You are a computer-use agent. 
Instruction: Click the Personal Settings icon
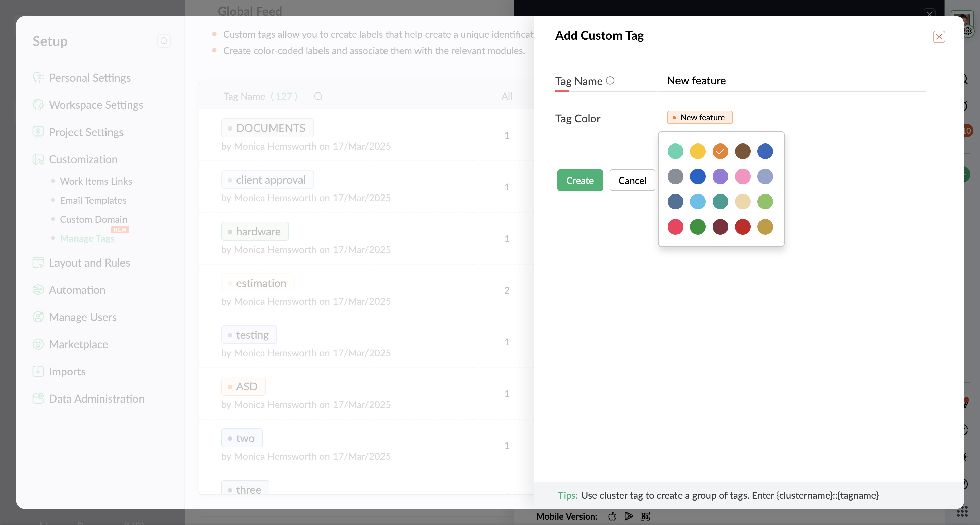point(38,78)
